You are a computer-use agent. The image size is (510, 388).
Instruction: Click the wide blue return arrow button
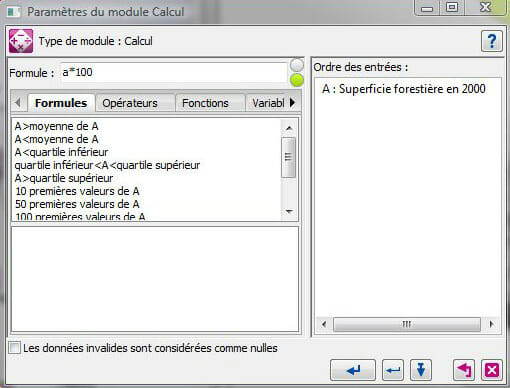tap(353, 370)
